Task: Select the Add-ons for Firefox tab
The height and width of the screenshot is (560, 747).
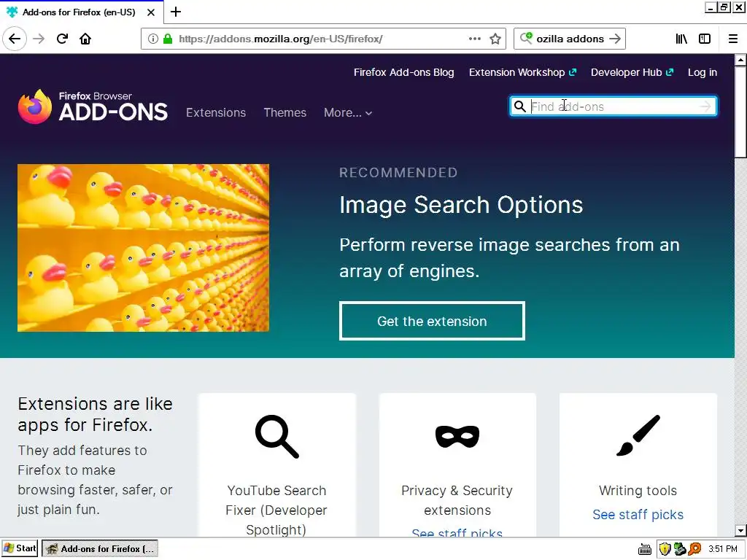Action: pos(82,12)
